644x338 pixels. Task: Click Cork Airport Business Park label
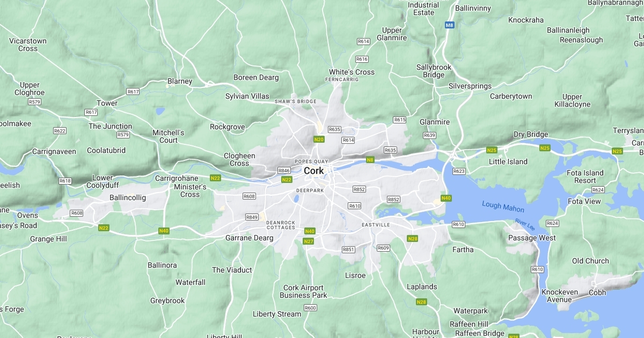304,291
